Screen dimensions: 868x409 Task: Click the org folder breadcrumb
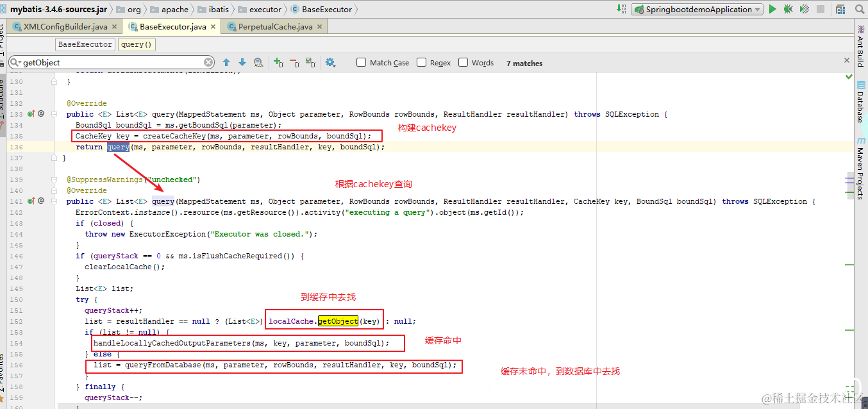pyautogui.click(x=128, y=9)
